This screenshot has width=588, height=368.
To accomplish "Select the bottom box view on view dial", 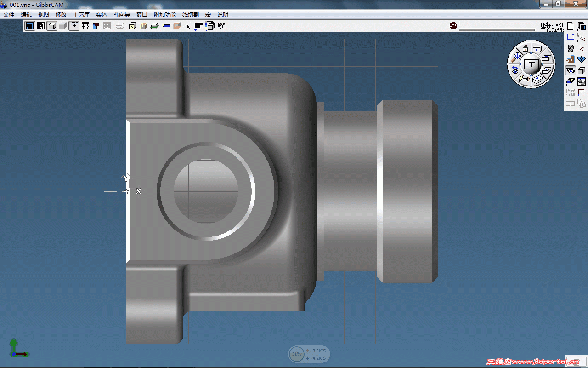I will tap(538, 79).
